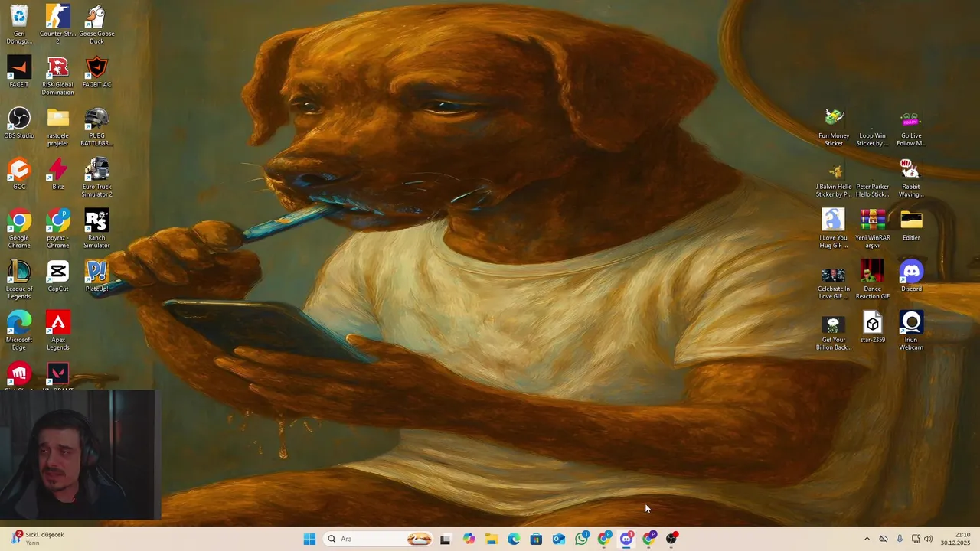Open the rastgele projeler folder

click(57, 126)
